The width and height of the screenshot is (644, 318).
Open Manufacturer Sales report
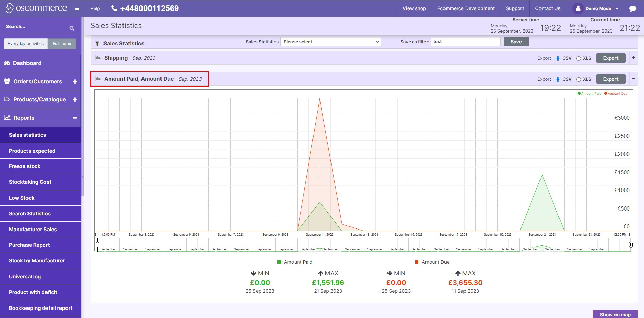[41, 230]
